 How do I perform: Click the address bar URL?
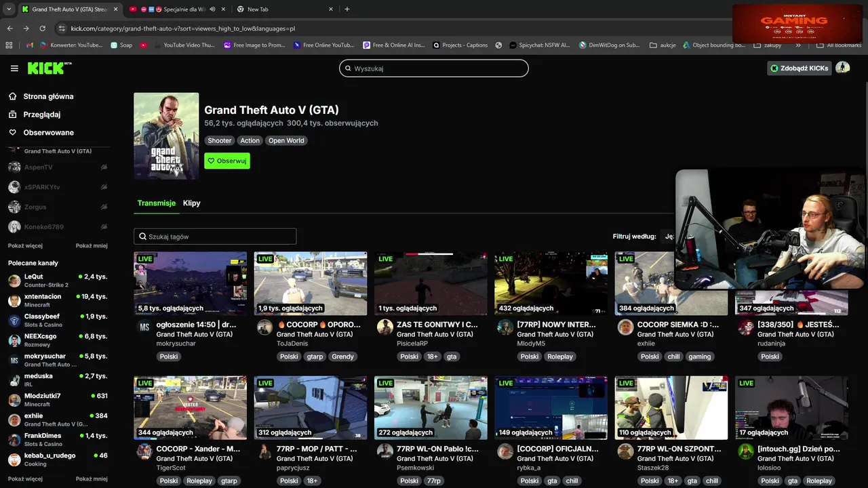[x=183, y=28]
